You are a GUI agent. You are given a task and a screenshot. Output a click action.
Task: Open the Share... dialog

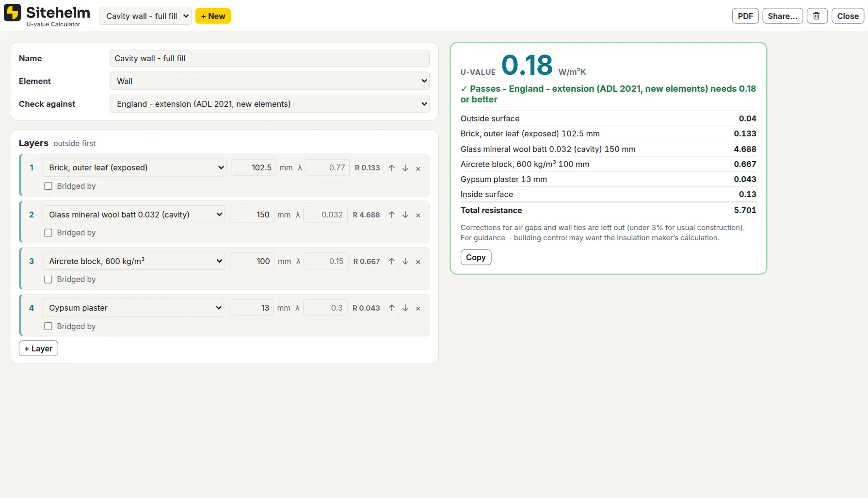[x=783, y=16]
